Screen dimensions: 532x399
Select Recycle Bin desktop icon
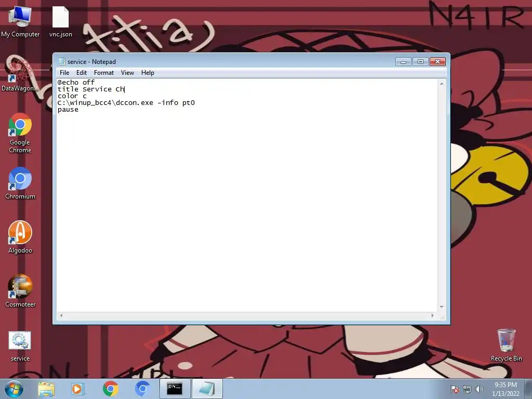(506, 345)
